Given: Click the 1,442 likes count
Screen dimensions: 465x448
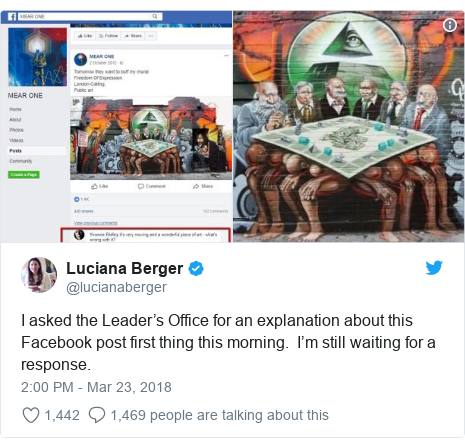Looking at the screenshot, I should [62, 416].
